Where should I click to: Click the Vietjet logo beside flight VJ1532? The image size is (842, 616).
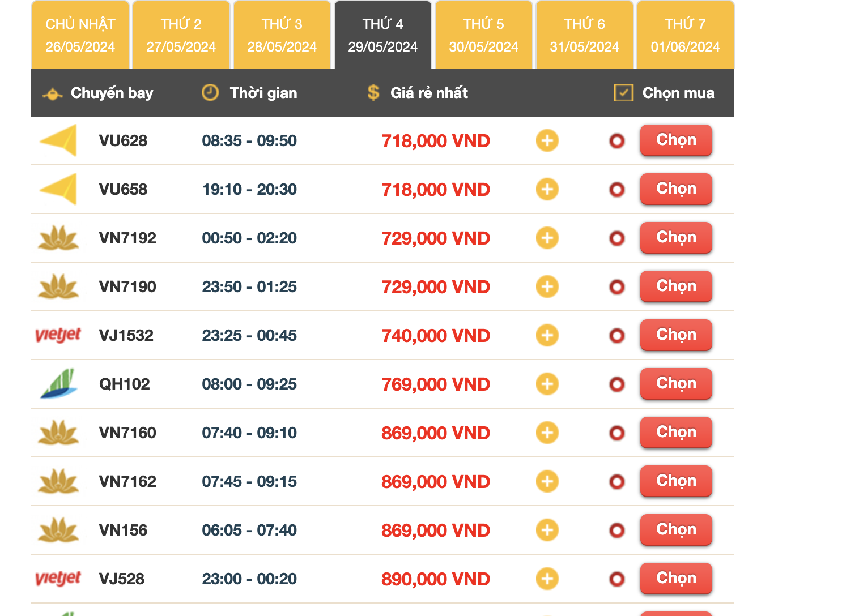click(x=58, y=335)
